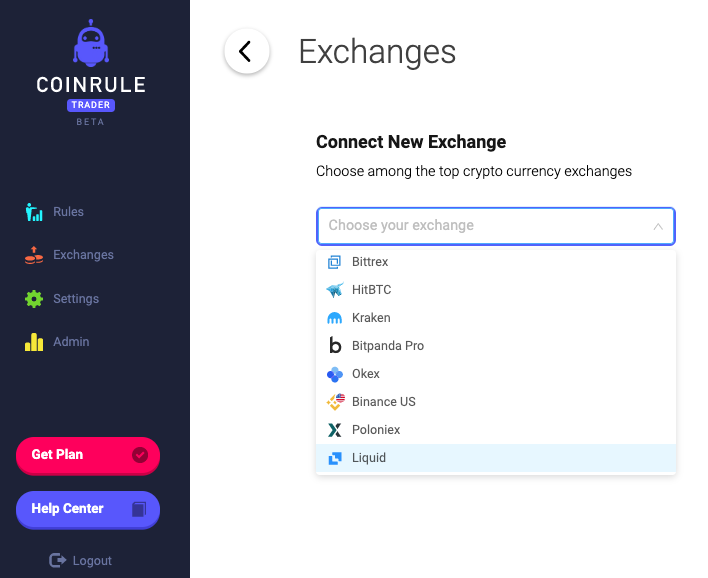
Task: Click the Exchanges coins icon in sidebar
Action: [34, 255]
